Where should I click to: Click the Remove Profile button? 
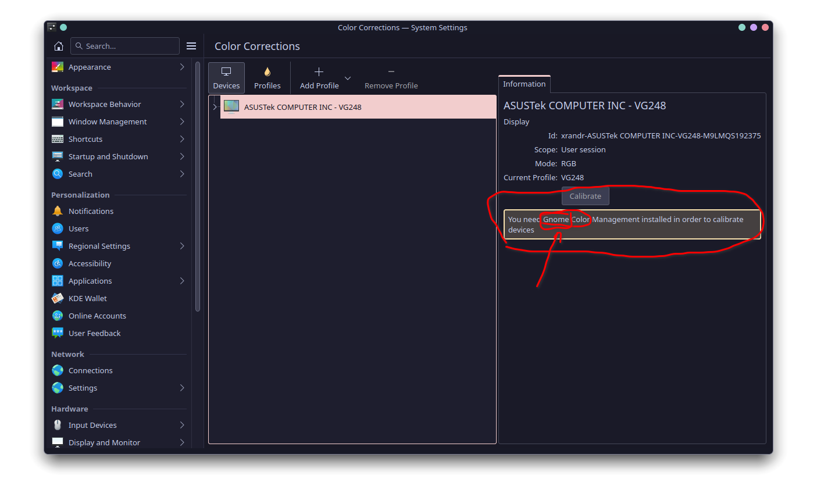(391, 78)
